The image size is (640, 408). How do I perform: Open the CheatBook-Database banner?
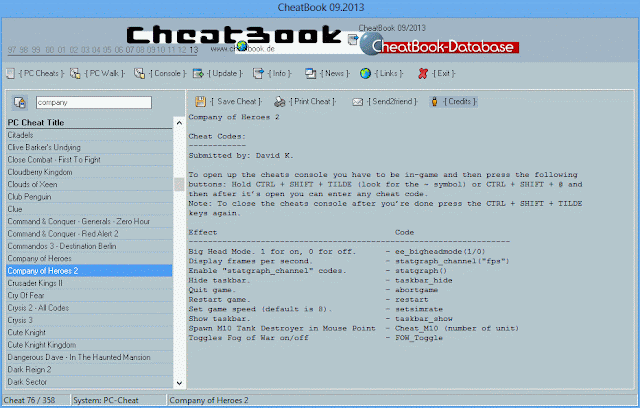pyautogui.click(x=439, y=46)
